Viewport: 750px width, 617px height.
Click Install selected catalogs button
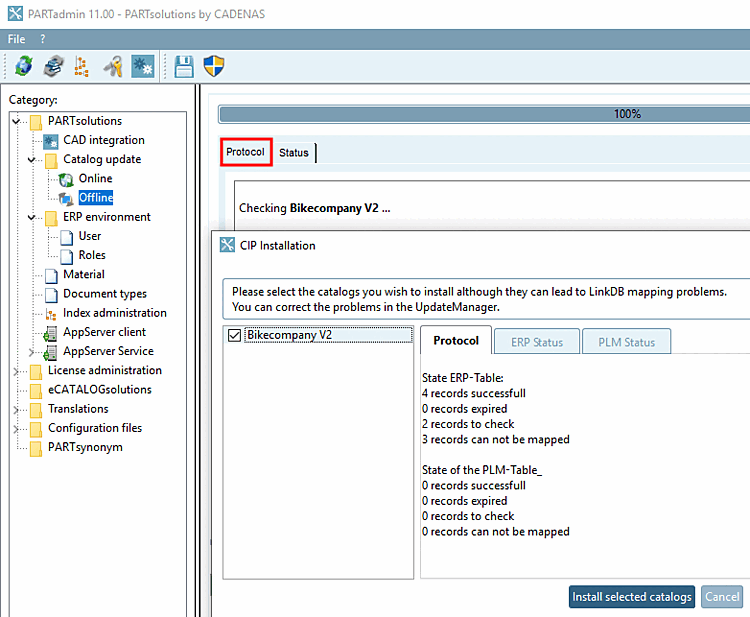coord(631,597)
